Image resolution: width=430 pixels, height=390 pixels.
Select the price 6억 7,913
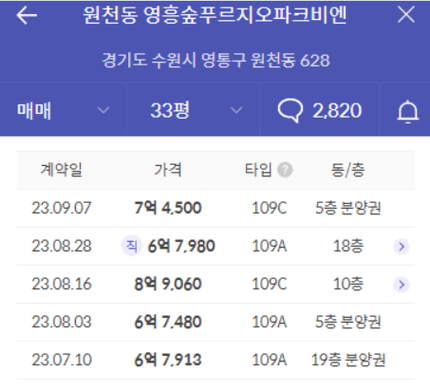coord(168,360)
